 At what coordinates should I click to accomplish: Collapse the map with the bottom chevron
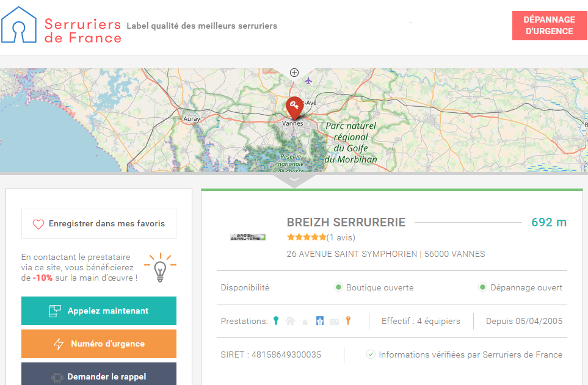click(x=294, y=179)
